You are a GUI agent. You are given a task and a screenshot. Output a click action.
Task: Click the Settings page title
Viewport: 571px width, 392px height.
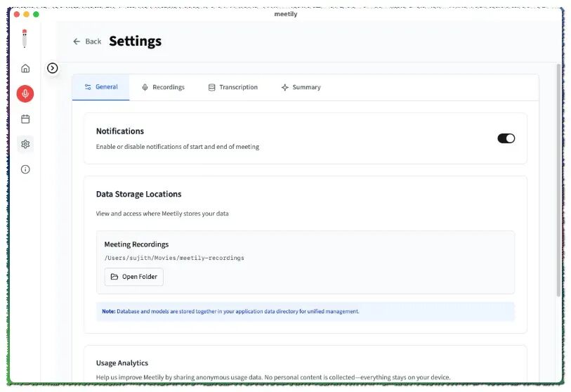(x=135, y=41)
